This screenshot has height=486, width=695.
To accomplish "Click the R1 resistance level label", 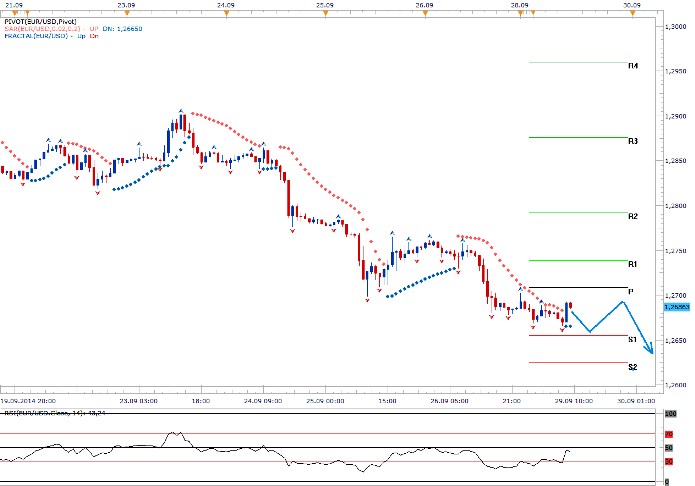I will (x=633, y=265).
